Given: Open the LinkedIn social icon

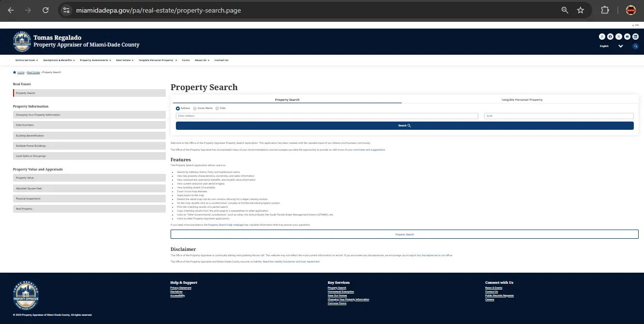Looking at the screenshot, I should tap(635, 36).
